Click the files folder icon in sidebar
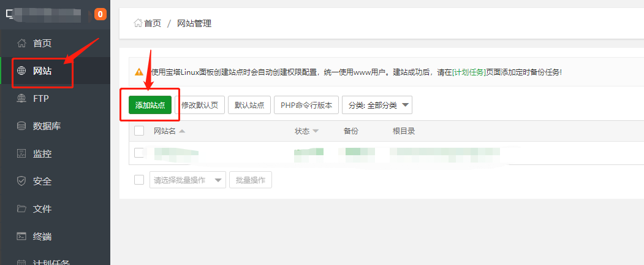Image resolution: width=644 pixels, height=265 pixels. click(22, 209)
